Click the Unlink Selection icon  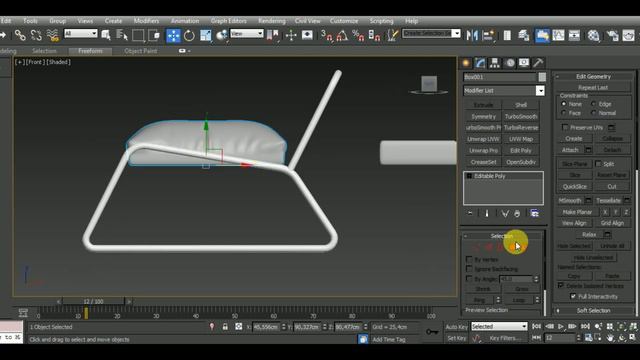[x=36, y=36]
